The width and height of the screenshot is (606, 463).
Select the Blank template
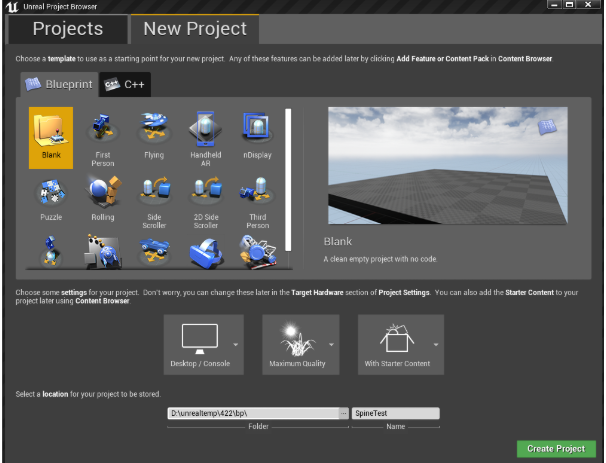coord(51,138)
